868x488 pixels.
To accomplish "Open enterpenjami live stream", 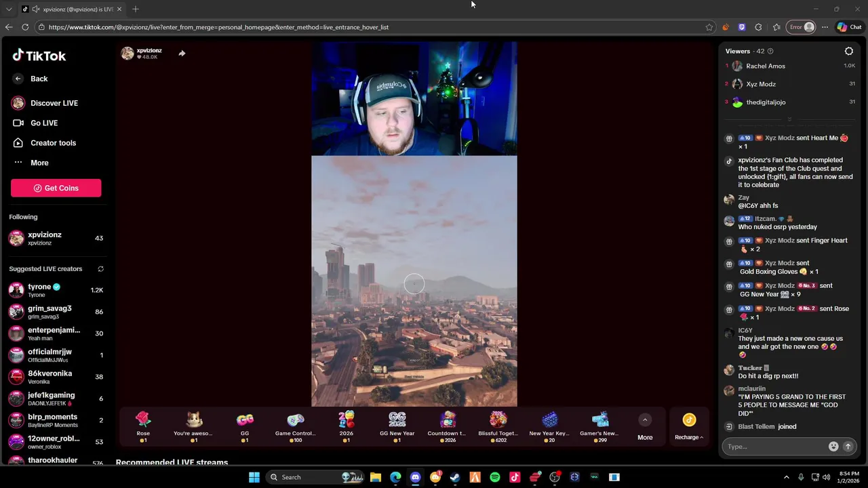I will pos(56,333).
